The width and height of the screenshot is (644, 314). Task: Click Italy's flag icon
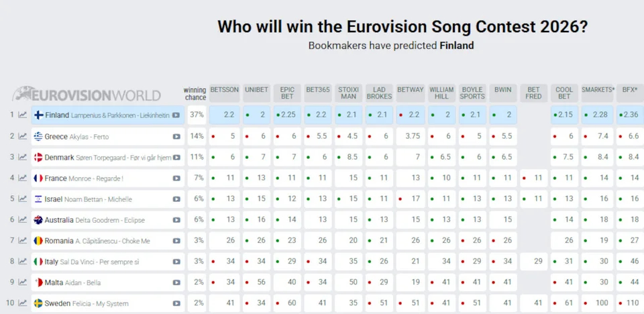tap(38, 262)
